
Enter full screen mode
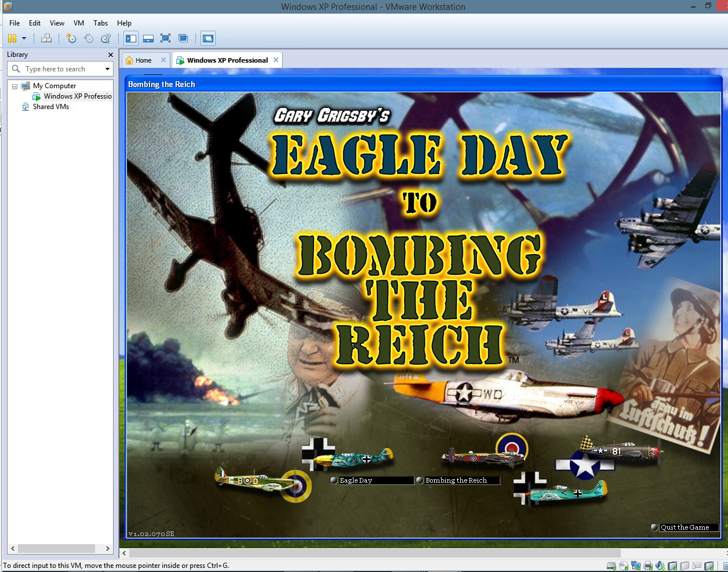point(166,38)
